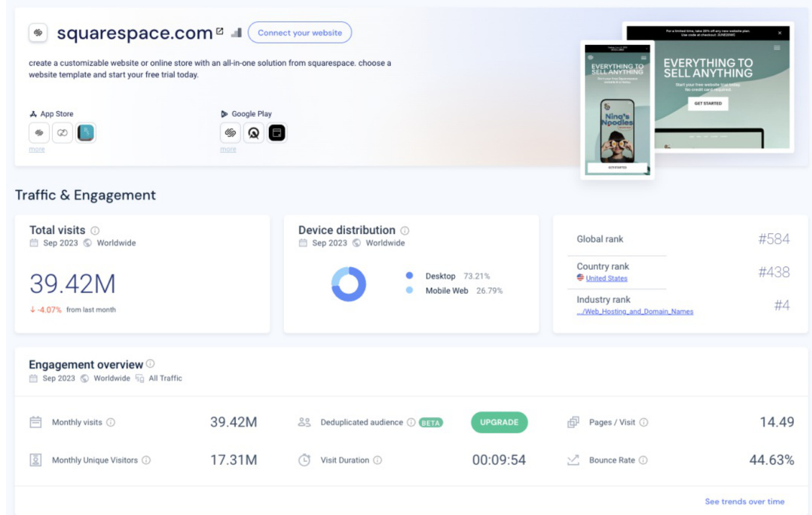The image size is (812, 515).
Task: Click Connect your website button
Action: coord(300,33)
